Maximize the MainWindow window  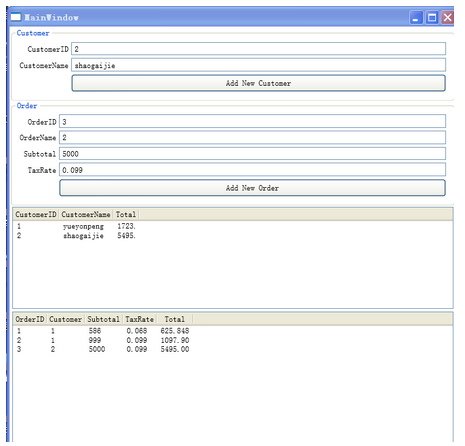coord(432,18)
